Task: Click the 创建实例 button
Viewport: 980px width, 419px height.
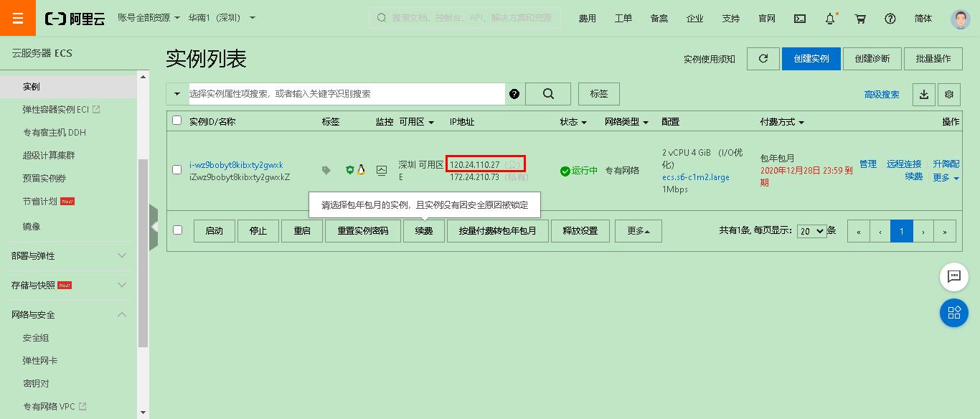Action: pos(811,59)
